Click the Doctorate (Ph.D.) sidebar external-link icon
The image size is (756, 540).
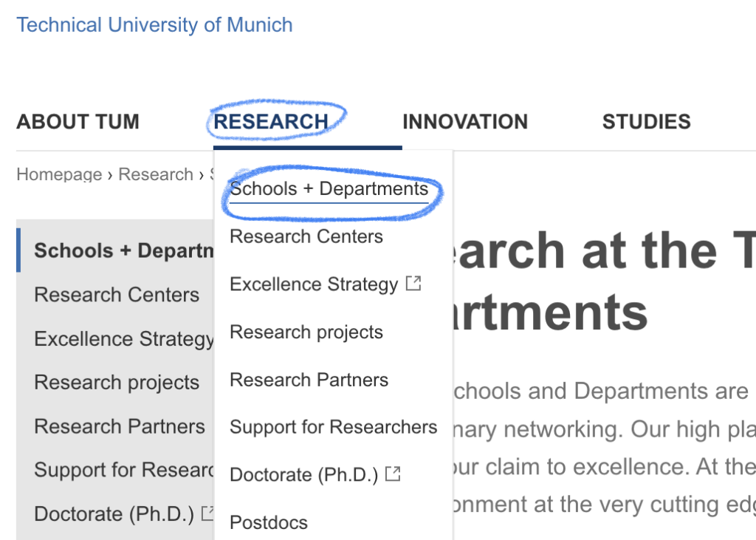207,513
